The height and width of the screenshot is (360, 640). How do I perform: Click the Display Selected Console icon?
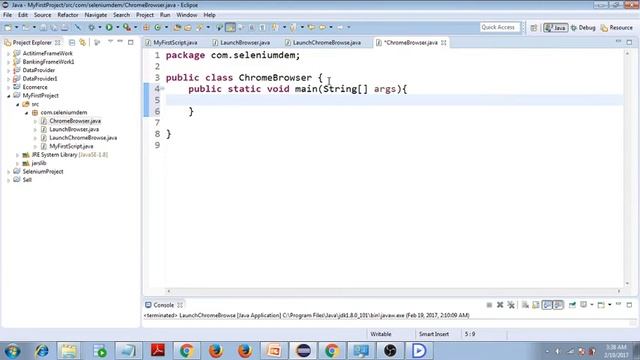[x=584, y=305]
